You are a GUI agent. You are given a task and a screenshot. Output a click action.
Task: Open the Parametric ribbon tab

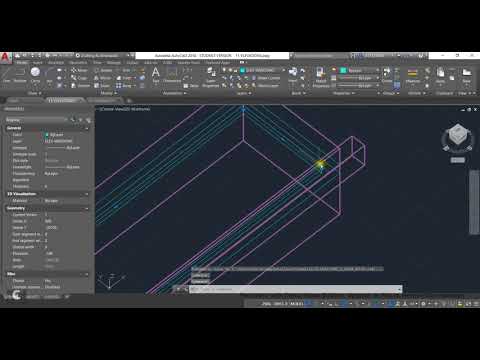pyautogui.click(x=78, y=63)
